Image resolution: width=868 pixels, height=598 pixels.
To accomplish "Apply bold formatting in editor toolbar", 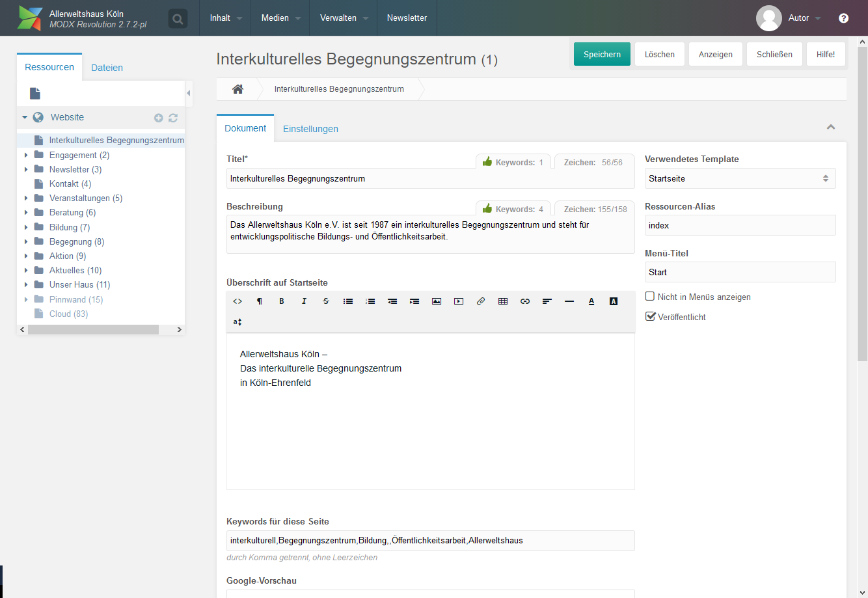I will (282, 301).
